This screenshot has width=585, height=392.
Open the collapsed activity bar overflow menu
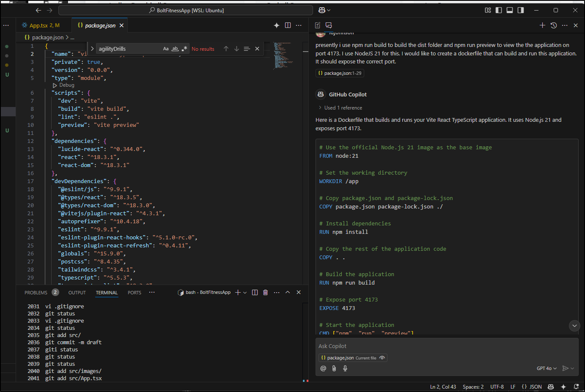6,25
